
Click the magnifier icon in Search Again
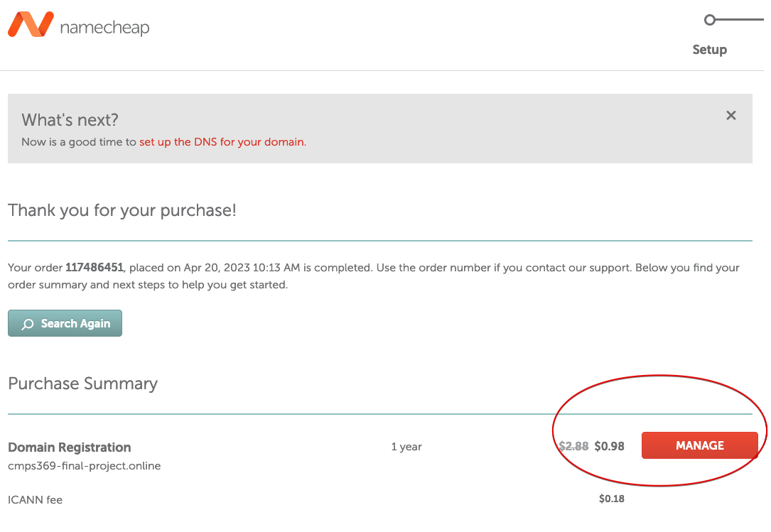click(28, 324)
